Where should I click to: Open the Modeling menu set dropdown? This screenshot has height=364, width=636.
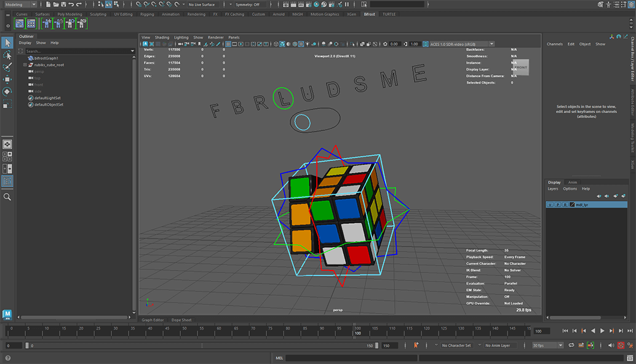(x=20, y=4)
